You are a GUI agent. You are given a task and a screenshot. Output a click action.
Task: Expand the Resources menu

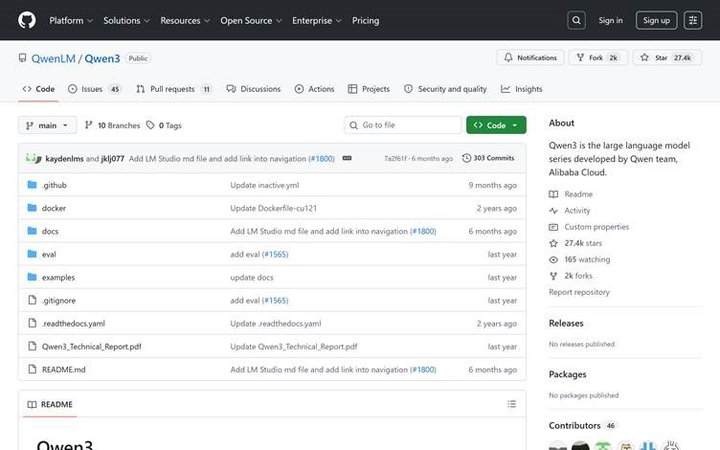tap(185, 20)
